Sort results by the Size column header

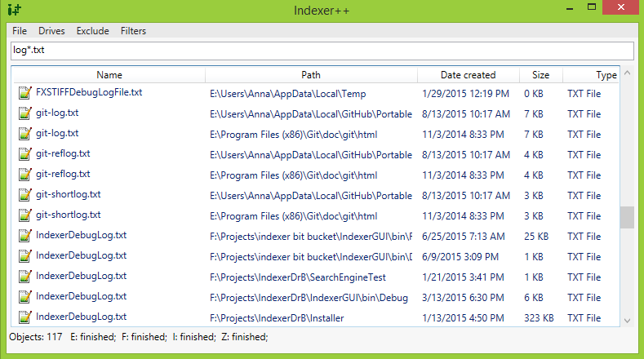point(540,75)
